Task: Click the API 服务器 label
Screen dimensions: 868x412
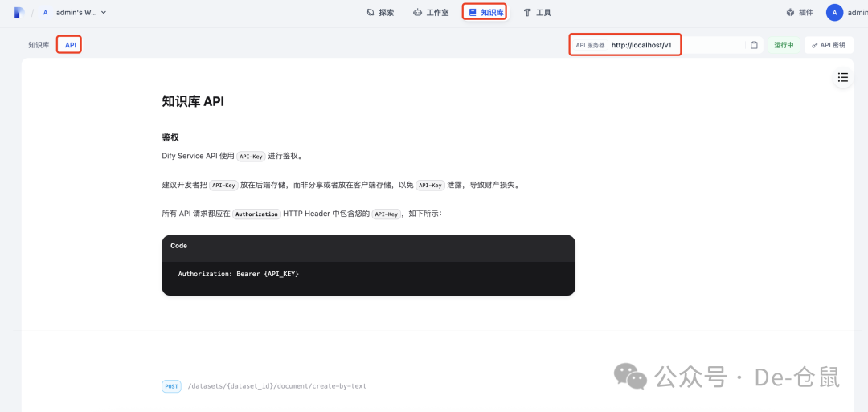Action: click(x=590, y=45)
